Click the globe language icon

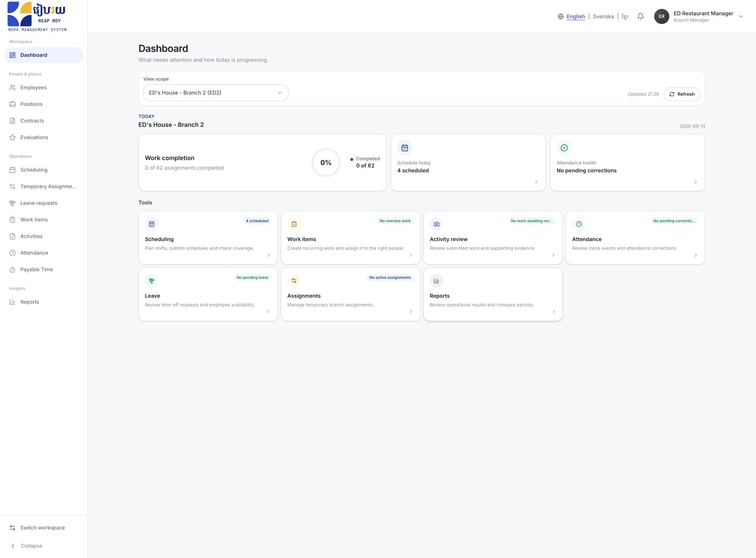[561, 17]
